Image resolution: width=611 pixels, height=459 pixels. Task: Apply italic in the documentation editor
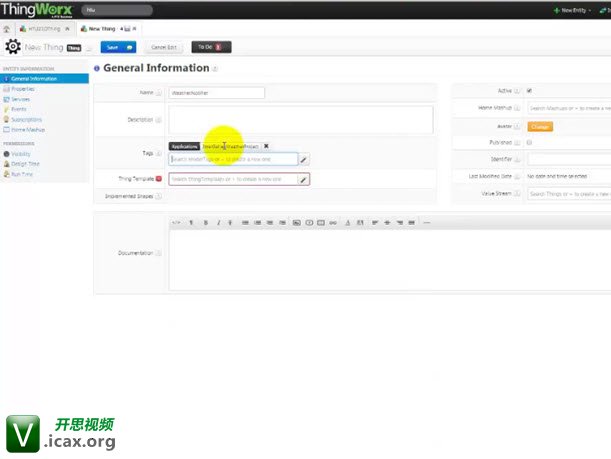tap(218, 223)
